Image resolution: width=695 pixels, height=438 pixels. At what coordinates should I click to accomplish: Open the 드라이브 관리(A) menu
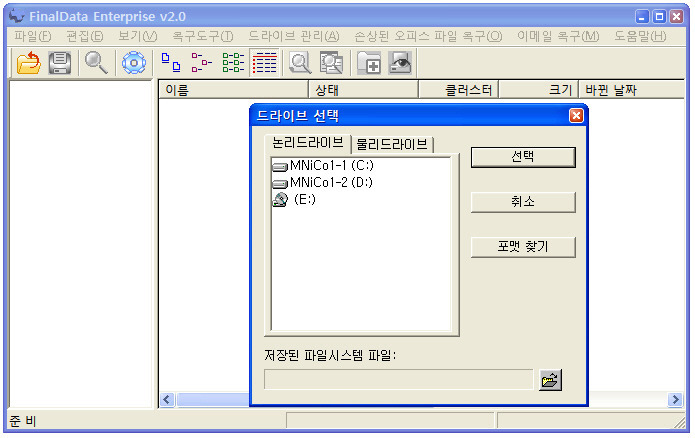click(x=293, y=36)
